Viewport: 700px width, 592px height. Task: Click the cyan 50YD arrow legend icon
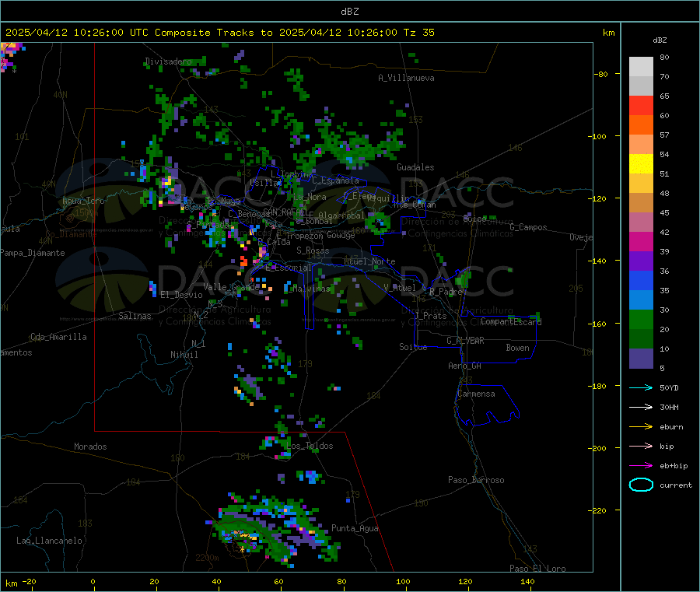(x=641, y=387)
